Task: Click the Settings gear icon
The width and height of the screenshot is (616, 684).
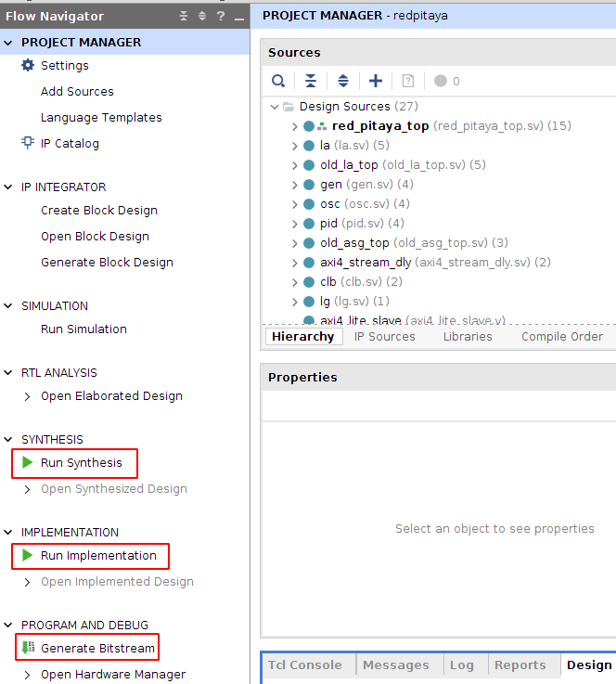Action: (x=28, y=66)
